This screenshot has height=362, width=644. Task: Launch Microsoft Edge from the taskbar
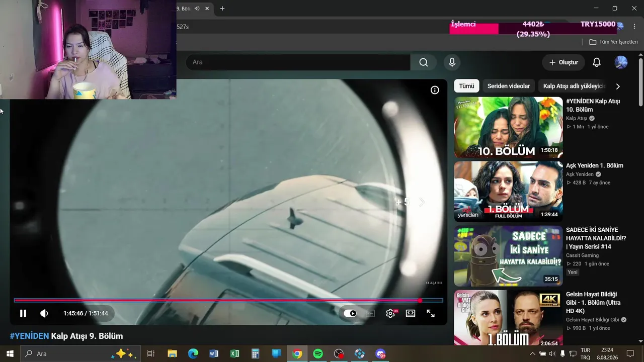point(193,353)
